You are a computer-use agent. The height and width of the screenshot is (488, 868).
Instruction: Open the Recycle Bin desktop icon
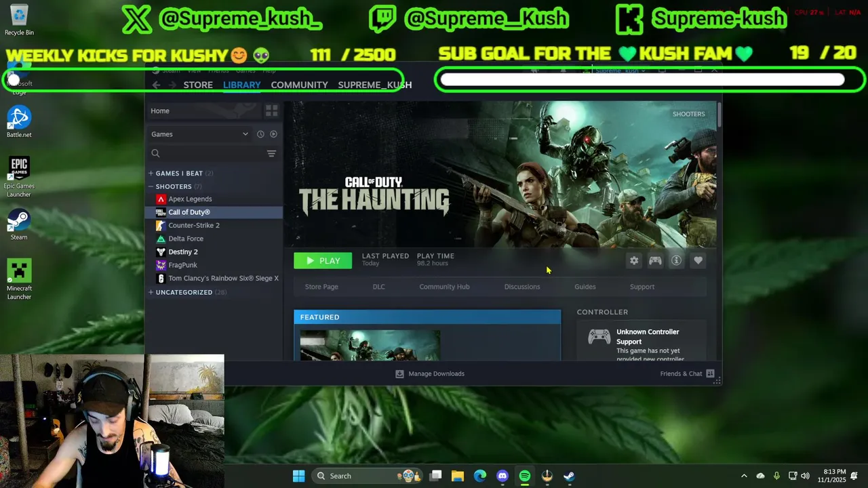[x=19, y=20]
